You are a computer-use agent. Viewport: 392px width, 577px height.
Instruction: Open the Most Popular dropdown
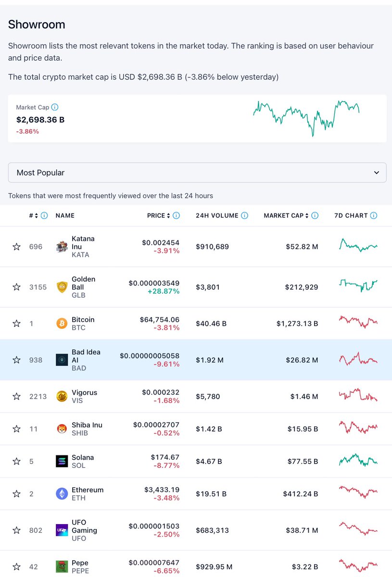click(197, 173)
